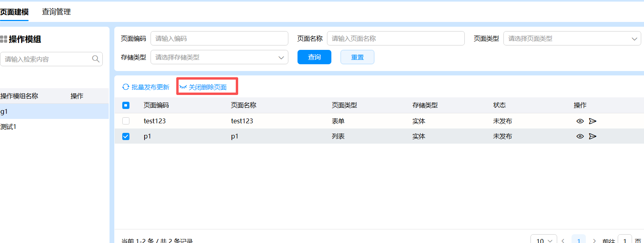Focus the 页面编码 input field
The image size is (644, 243).
coord(219,39)
